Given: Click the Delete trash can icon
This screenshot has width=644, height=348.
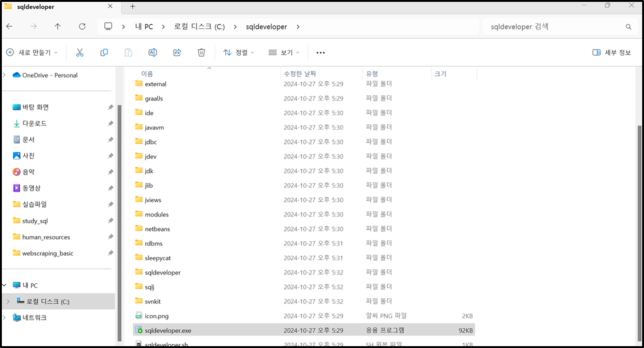Looking at the screenshot, I should (201, 52).
